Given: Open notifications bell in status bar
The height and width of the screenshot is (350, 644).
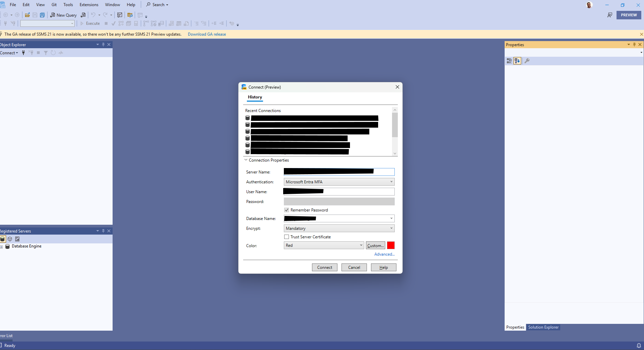Looking at the screenshot, I should (639, 346).
